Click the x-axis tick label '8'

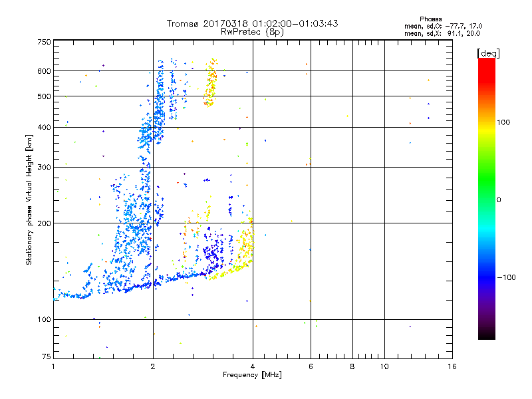tap(352, 366)
